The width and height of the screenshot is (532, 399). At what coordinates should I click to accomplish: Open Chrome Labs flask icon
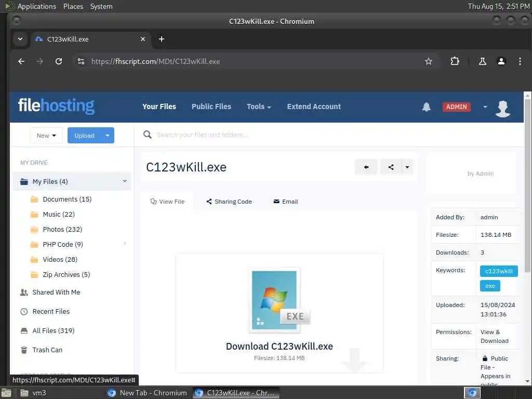click(x=483, y=61)
